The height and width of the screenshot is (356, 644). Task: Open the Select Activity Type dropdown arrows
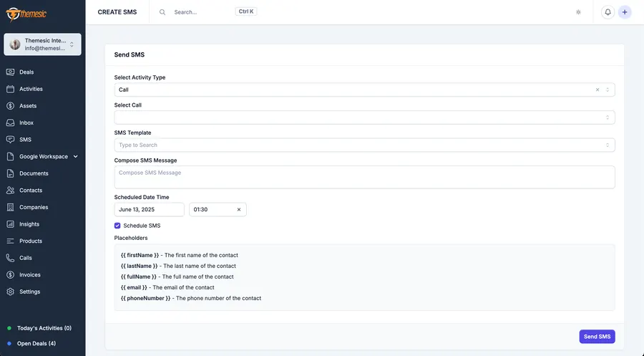608,90
